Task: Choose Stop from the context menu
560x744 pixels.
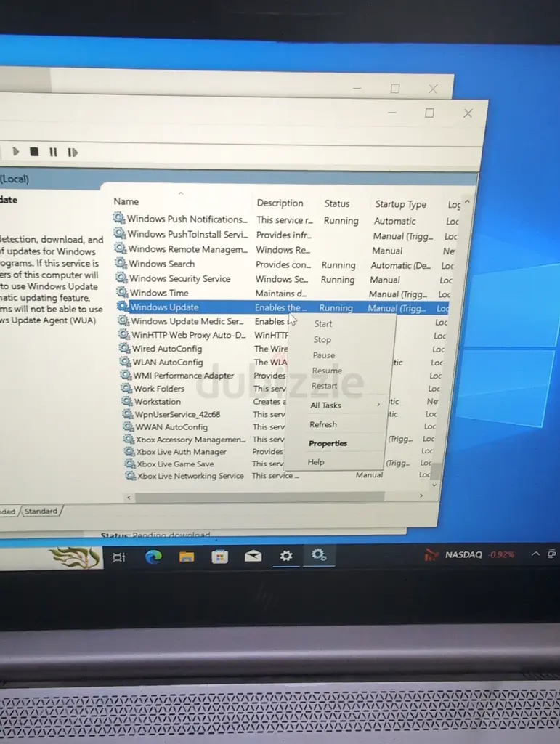Action: point(322,339)
